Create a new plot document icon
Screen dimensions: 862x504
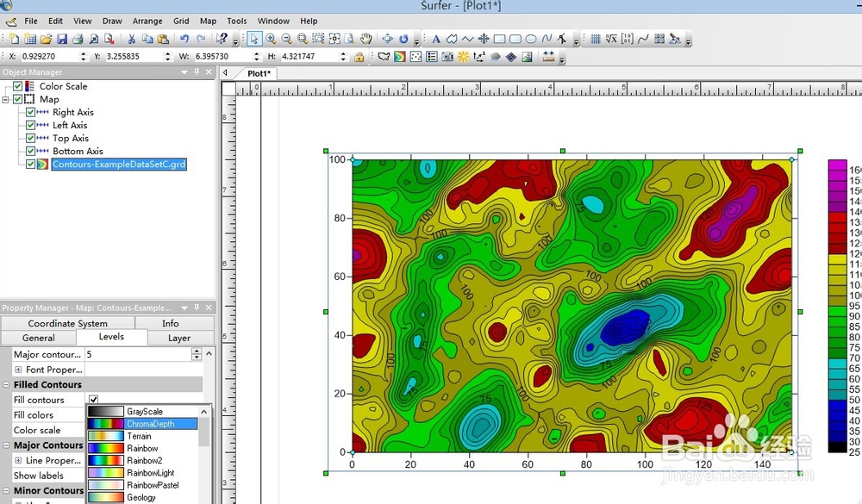click(15, 39)
